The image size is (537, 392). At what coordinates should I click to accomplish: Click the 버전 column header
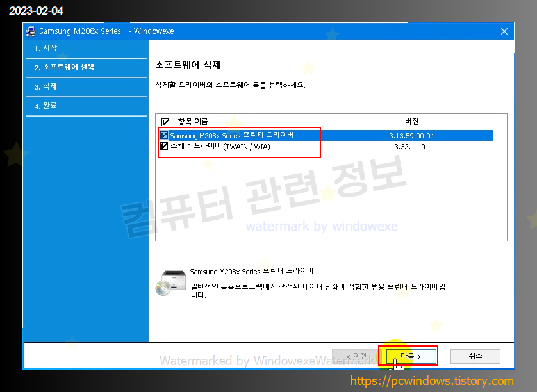411,122
